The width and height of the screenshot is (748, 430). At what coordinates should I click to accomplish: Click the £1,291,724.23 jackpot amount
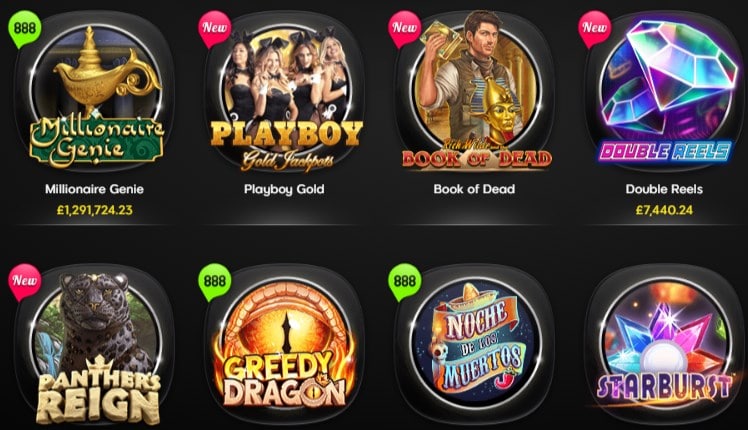coord(94,210)
